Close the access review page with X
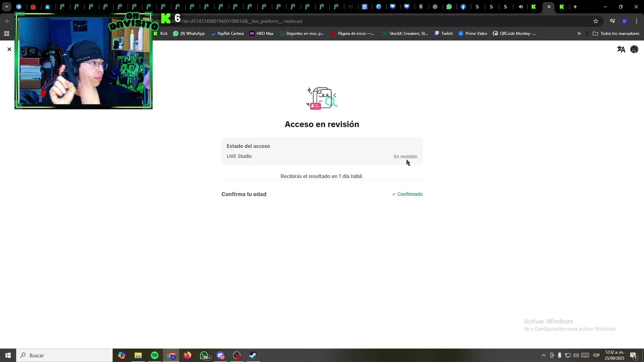 tap(9, 49)
